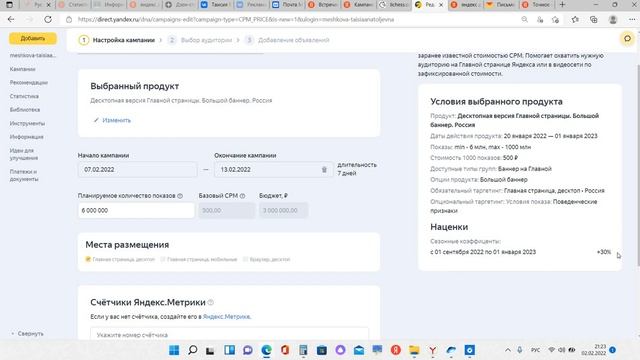Screen dimensions: 640x360
Task: Open Платежи и документы in the sidebar
Action: click(x=24, y=175)
